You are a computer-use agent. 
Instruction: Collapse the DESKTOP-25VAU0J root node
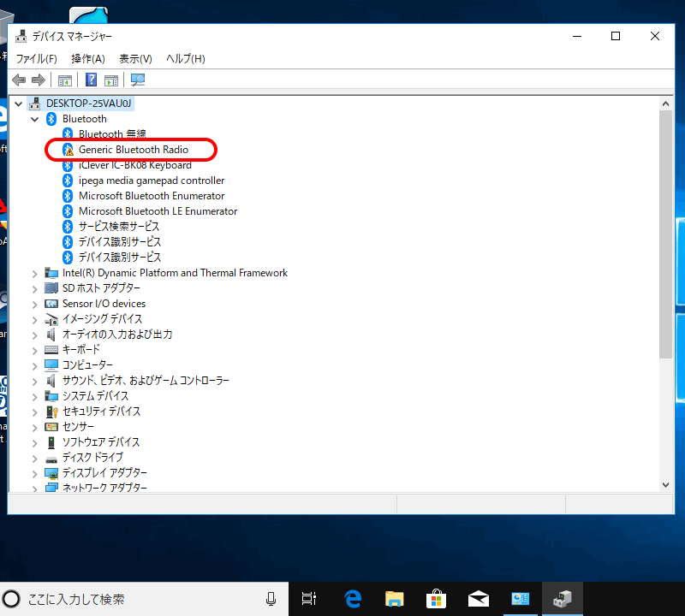point(20,104)
